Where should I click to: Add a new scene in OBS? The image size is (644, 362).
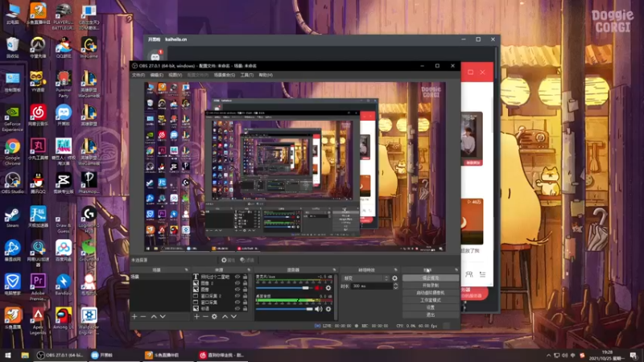(134, 316)
